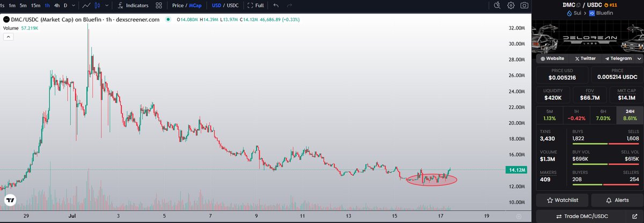Switch to the 15m timeframe
The height and width of the screenshot is (223, 644).
click(36, 5)
